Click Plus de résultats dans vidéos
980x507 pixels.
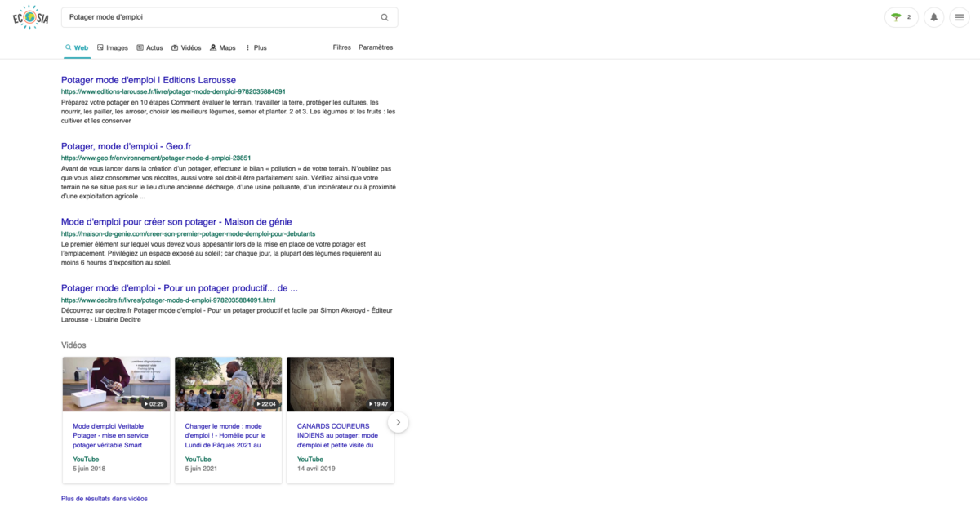[x=105, y=498]
